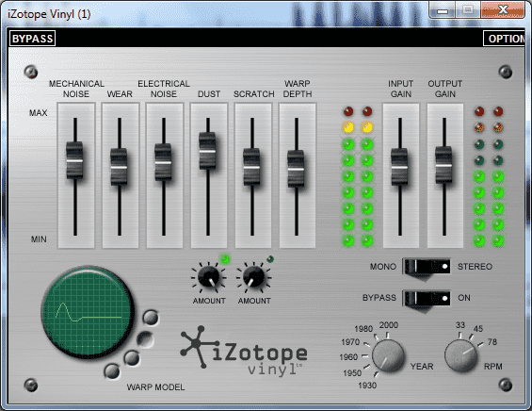The image size is (532, 411).
Task: Select the fourth (bottom) warp model button
Action: [112, 370]
